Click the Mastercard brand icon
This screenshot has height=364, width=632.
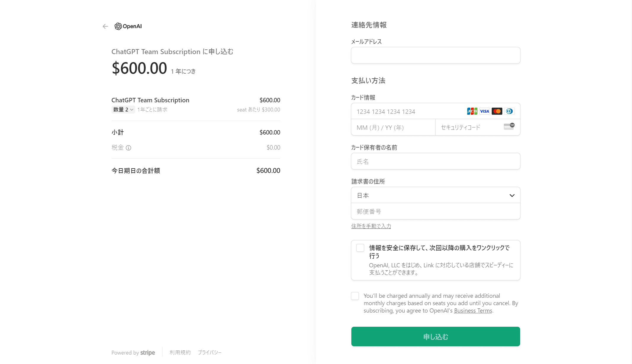point(497,111)
